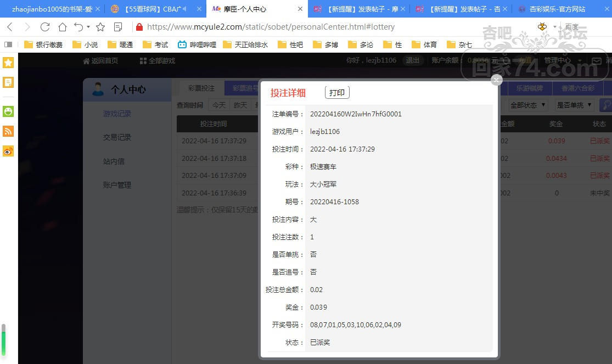Click the green vertical volume bar
This screenshot has height=364, width=612.
pyautogui.click(x=3, y=340)
